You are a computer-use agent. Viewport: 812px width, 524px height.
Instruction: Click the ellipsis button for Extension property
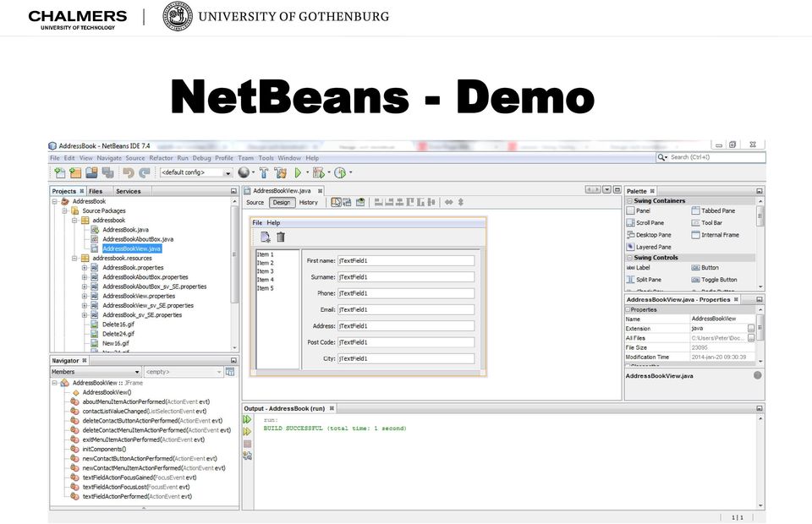point(751,329)
